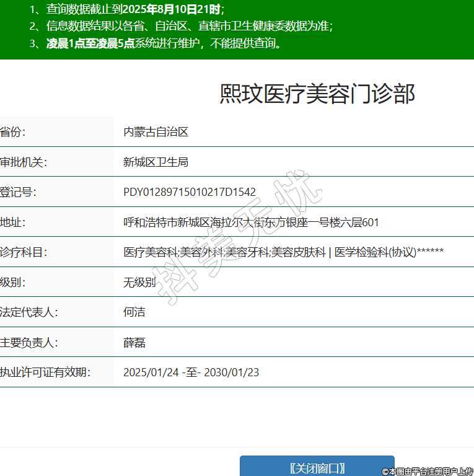Click the 审批机关 field label
474x476 pixels.
24,162
